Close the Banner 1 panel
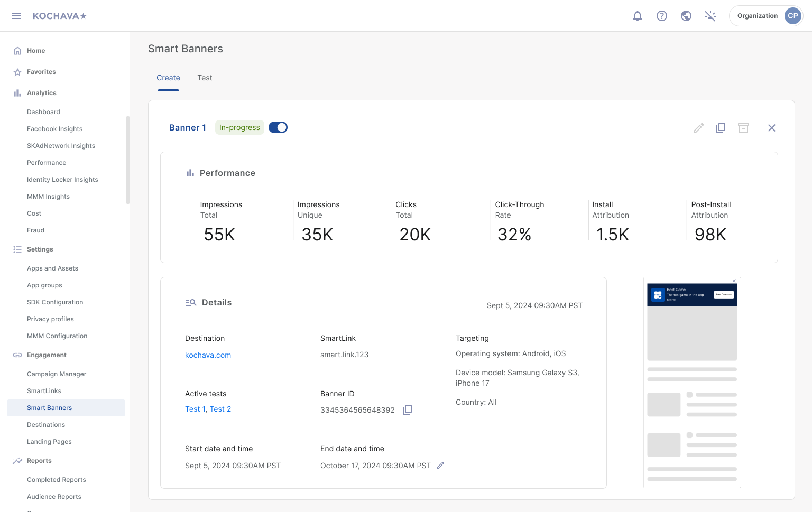 (772, 128)
